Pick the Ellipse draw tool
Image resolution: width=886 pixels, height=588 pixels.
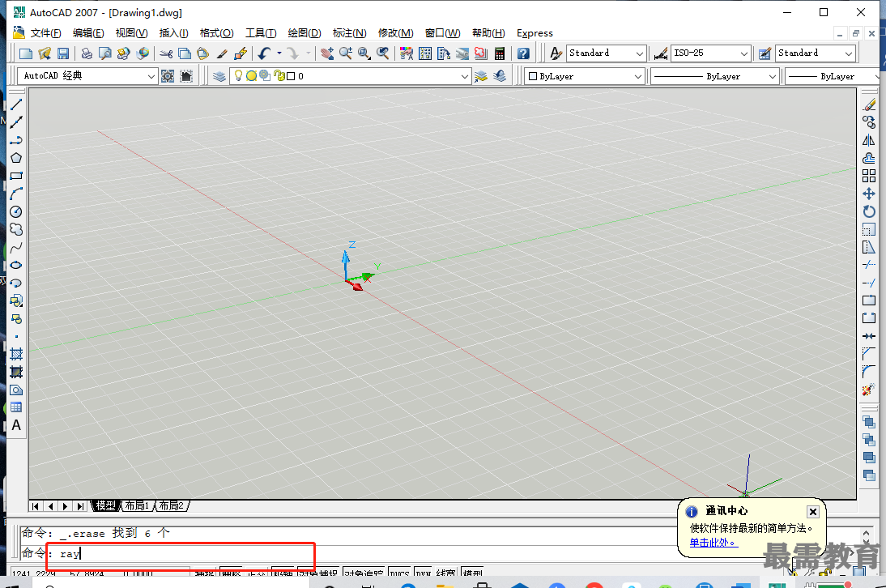(16, 265)
